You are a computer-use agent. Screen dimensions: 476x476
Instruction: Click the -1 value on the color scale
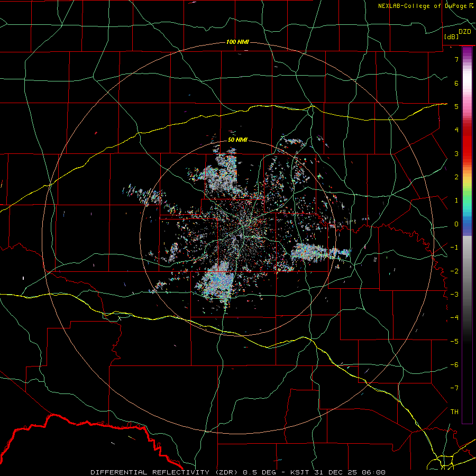pyautogui.click(x=454, y=248)
